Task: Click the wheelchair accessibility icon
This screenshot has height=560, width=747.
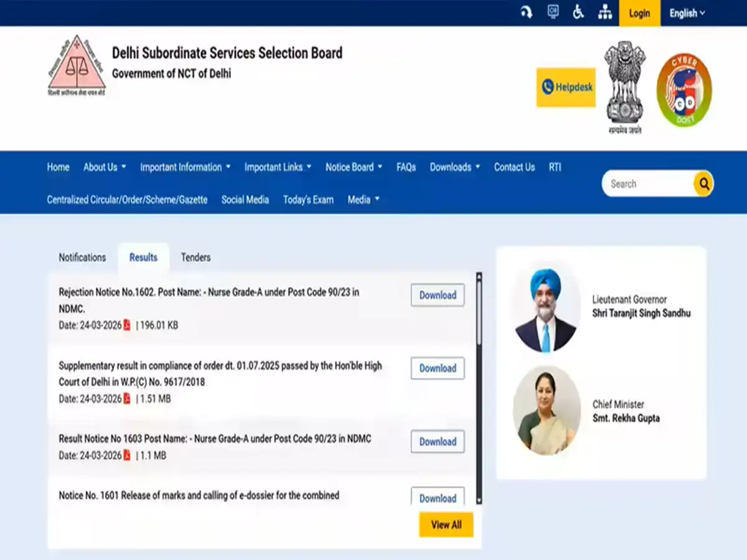Action: point(578,12)
